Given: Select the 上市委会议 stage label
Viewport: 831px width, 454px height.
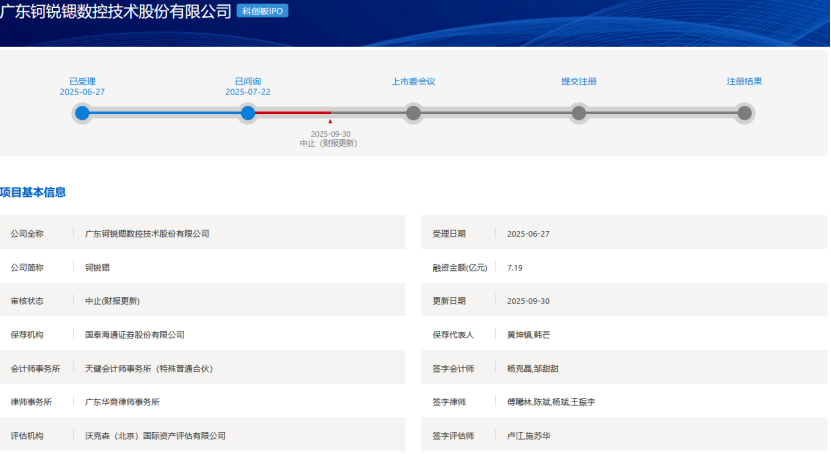Looking at the screenshot, I should (413, 81).
